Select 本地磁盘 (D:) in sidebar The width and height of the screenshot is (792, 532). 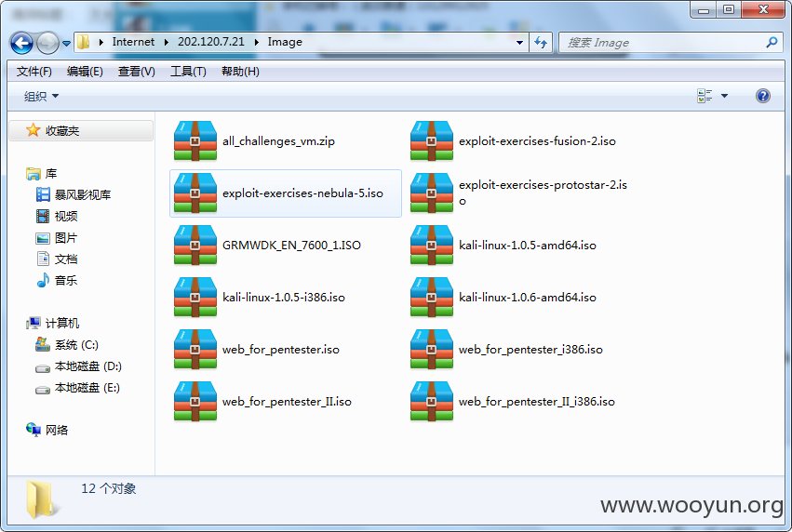pyautogui.click(x=78, y=366)
